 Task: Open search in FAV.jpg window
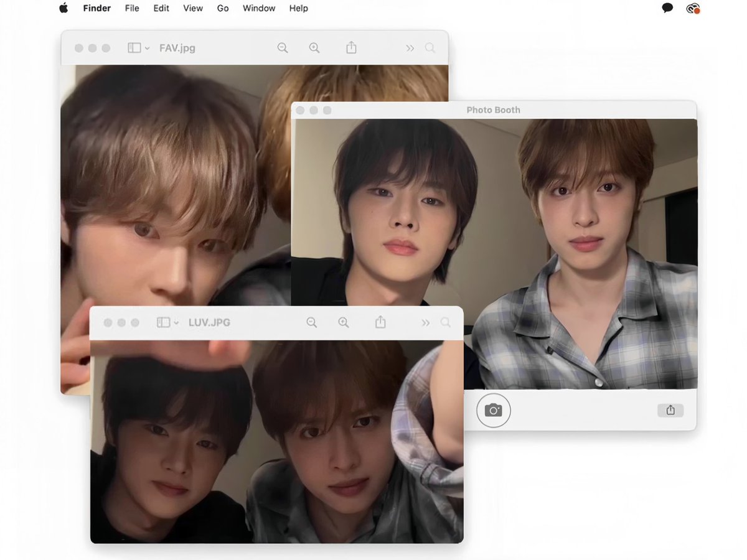[x=430, y=48]
